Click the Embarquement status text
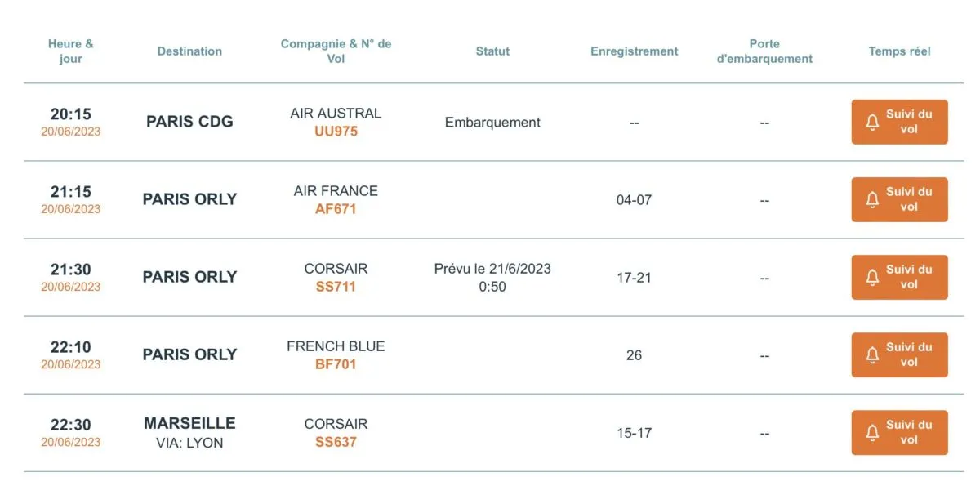This screenshot has width=980, height=486. tap(492, 123)
